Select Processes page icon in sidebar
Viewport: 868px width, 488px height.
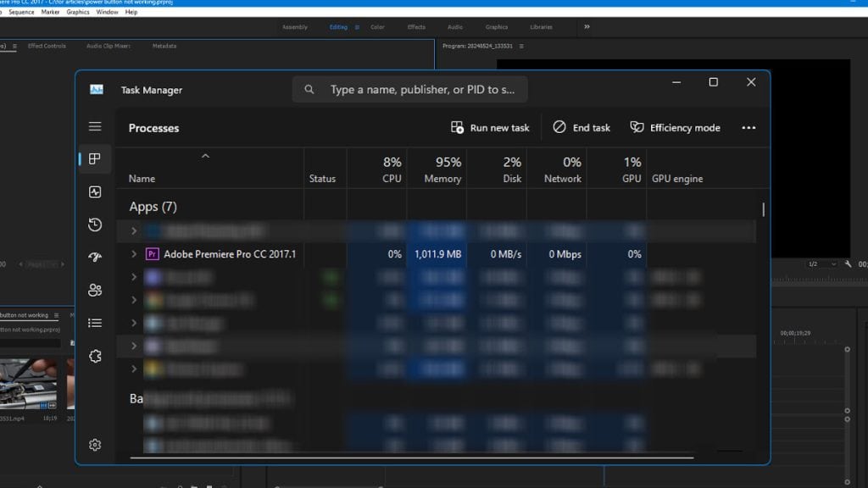(x=95, y=158)
